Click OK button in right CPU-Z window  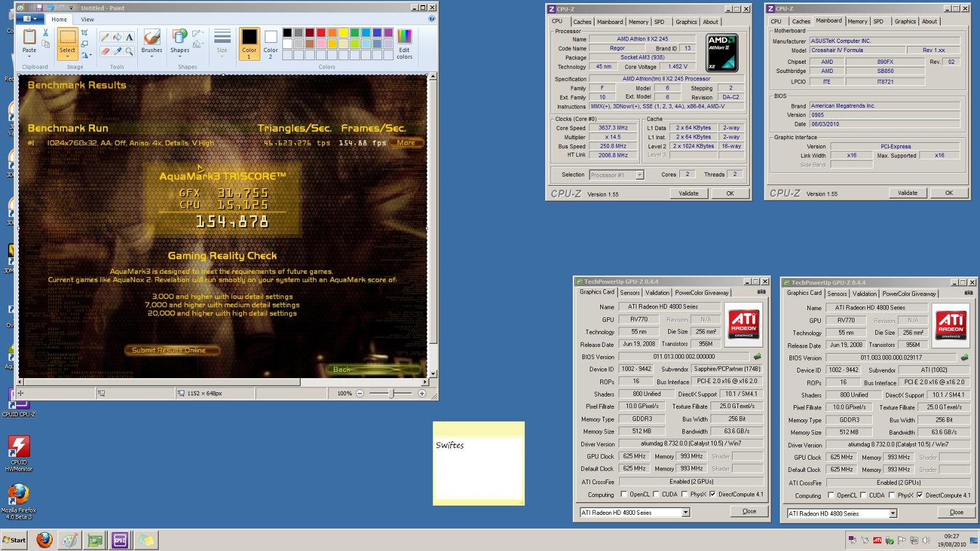pos(949,192)
